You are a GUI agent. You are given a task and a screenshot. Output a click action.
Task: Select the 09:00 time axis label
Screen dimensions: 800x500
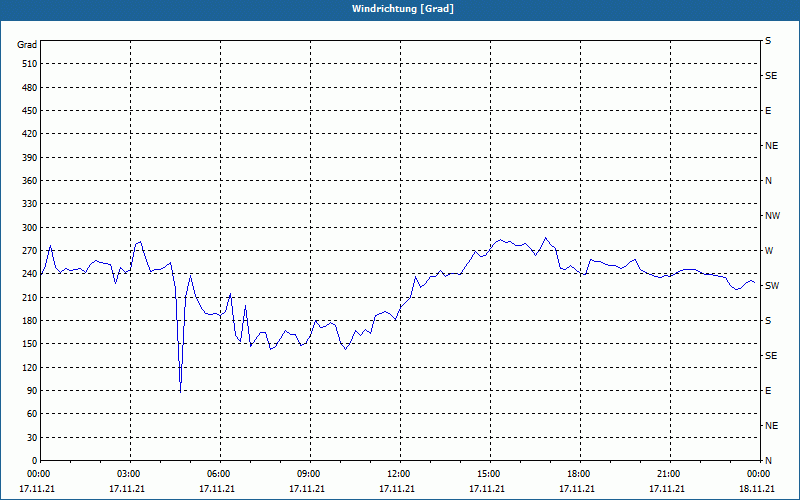tap(310, 474)
